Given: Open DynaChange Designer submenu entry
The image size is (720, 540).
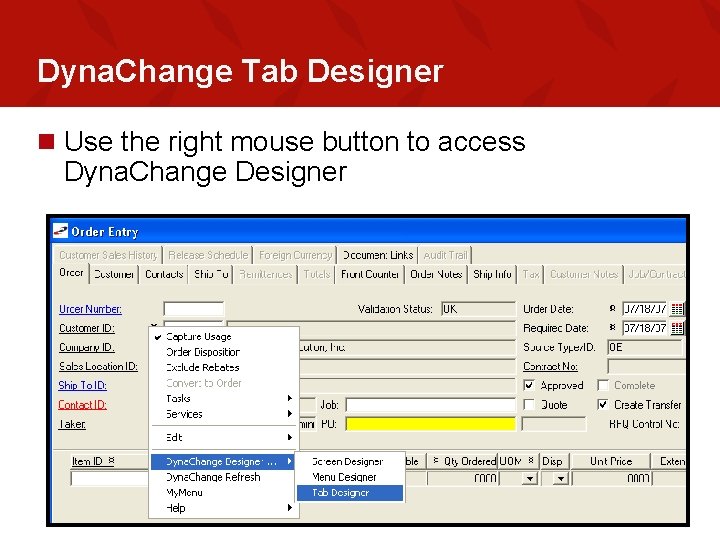Looking at the screenshot, I should click(223, 461).
